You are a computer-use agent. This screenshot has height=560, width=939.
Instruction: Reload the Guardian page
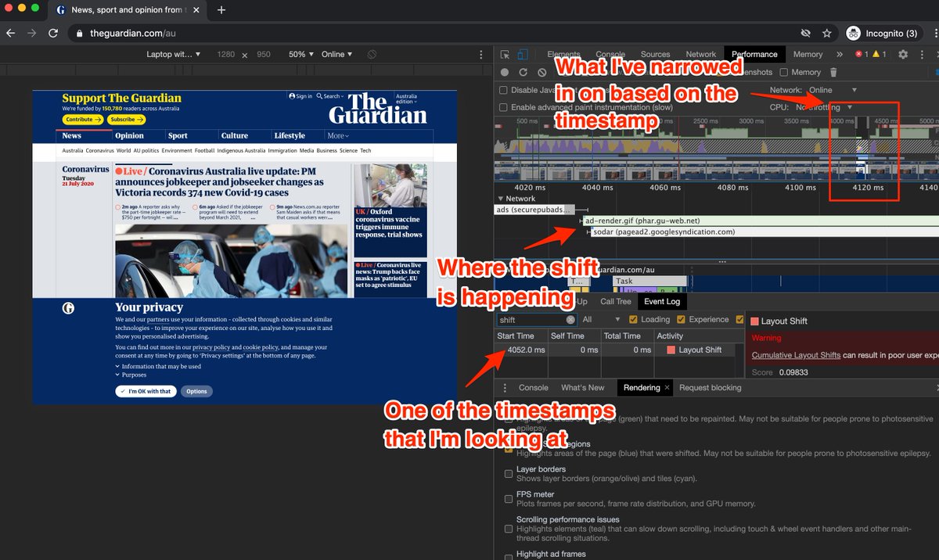click(x=53, y=34)
